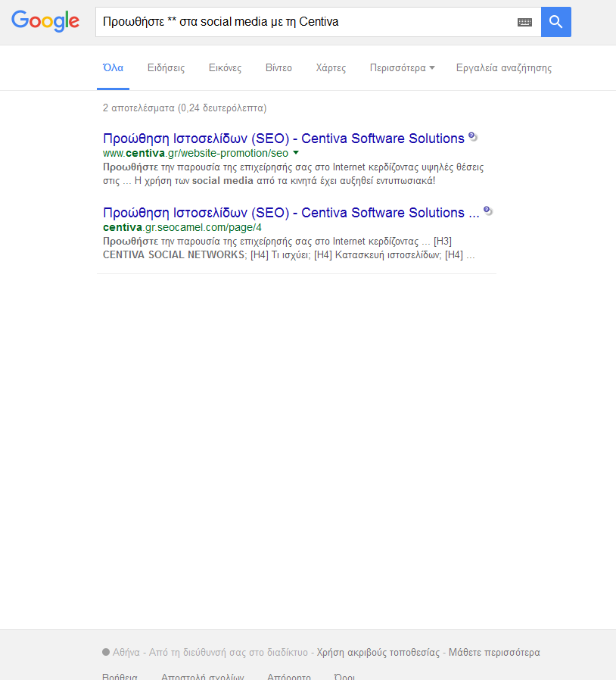This screenshot has height=680, width=616.
Task: Open the Μάθετε περισσότερα link
Action: click(494, 652)
